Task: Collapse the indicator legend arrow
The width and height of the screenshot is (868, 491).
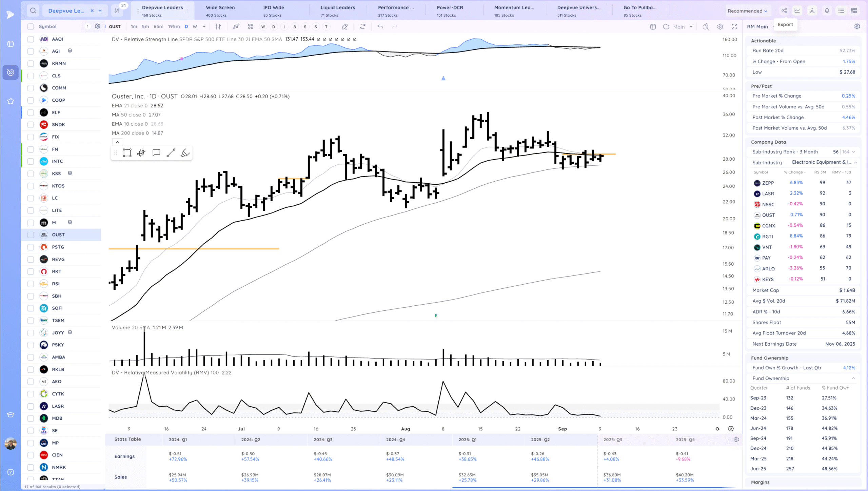Action: (117, 142)
